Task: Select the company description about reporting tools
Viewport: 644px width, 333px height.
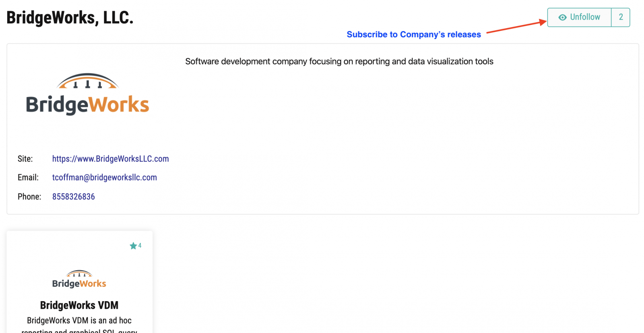Action: (339, 62)
